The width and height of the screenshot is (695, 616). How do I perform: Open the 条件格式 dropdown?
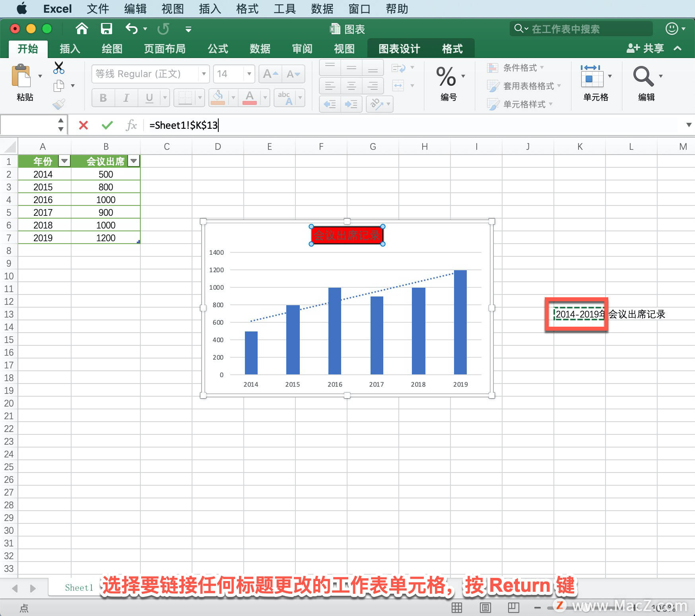tap(515, 68)
